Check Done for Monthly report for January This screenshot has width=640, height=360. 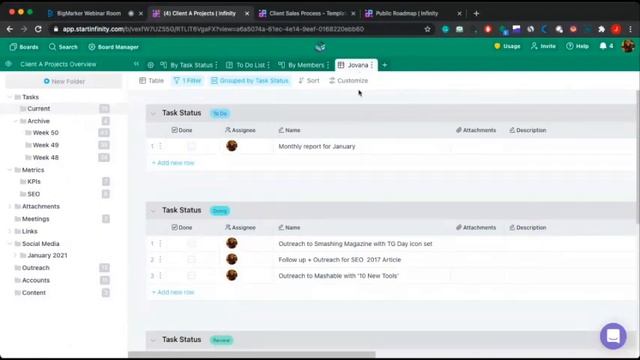191,146
